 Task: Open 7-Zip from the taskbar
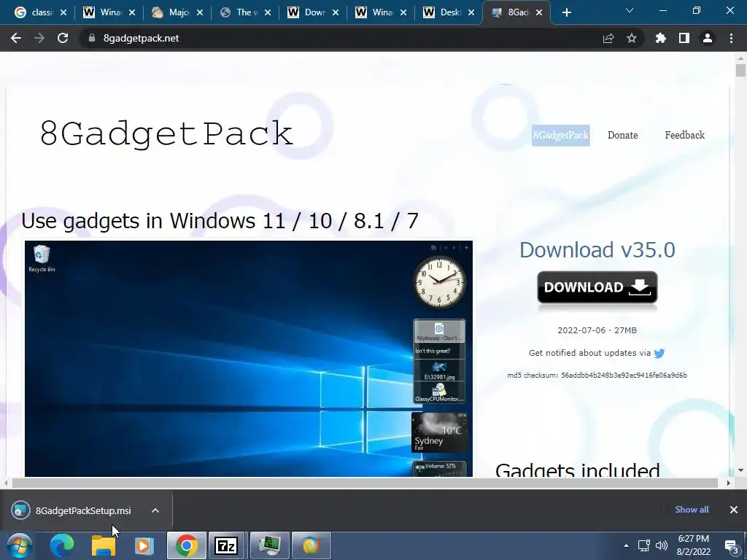227,545
